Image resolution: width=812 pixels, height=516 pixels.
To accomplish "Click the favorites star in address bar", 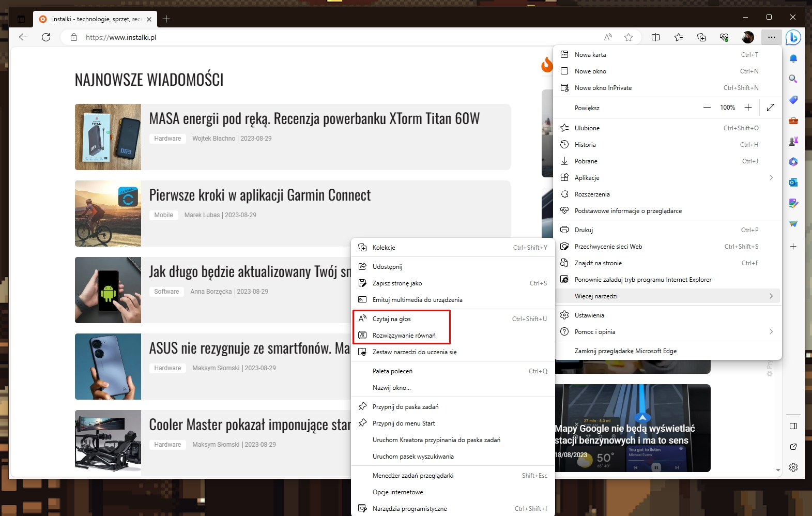I will point(629,37).
